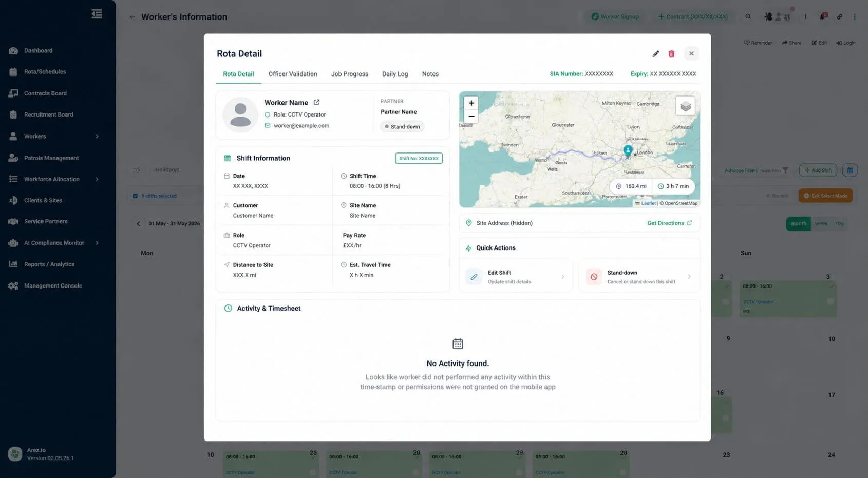The image size is (868, 478).
Task: Click Edit Shift quick action card
Action: tap(516, 277)
